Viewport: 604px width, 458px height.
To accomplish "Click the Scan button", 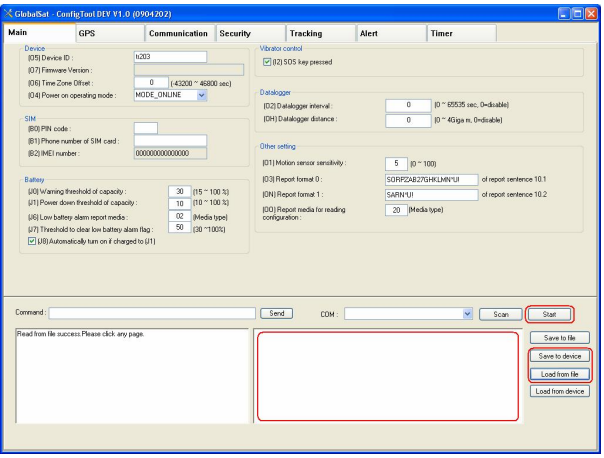I will click(501, 314).
